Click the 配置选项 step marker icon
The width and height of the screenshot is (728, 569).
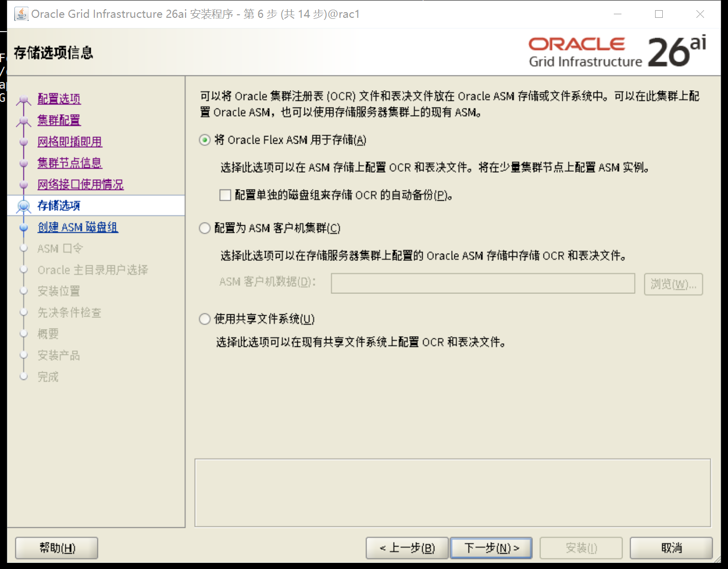pos(23,100)
